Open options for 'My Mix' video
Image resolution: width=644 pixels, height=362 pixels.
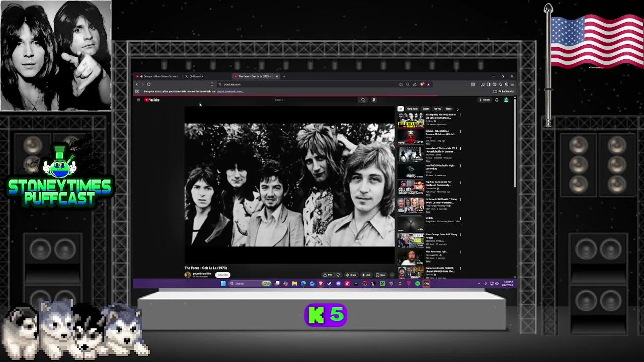(460, 219)
